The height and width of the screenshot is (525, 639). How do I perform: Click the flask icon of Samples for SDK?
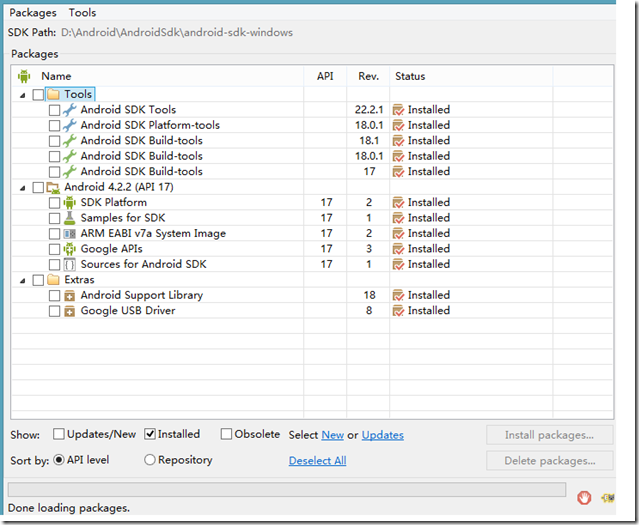coord(70,218)
